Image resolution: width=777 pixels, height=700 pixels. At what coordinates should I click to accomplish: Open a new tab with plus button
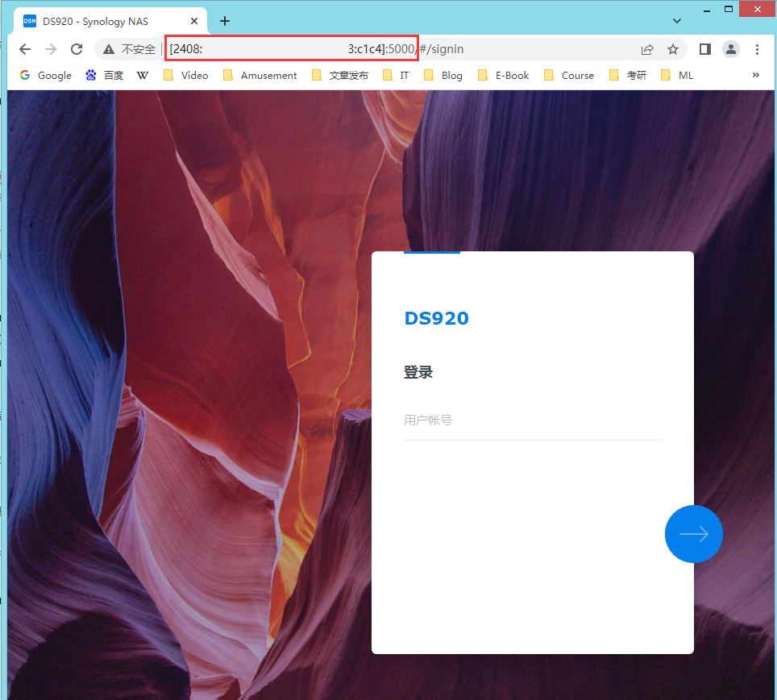225,21
